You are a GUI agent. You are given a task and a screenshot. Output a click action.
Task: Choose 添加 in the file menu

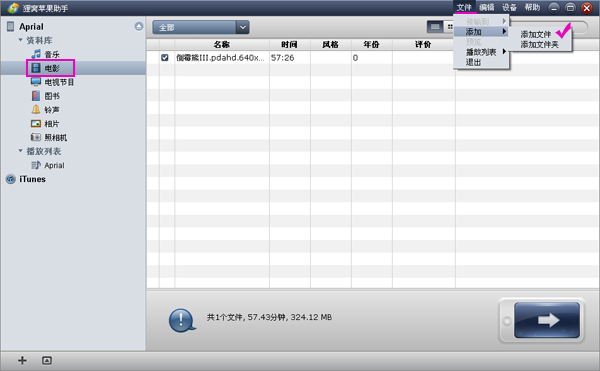[481, 31]
